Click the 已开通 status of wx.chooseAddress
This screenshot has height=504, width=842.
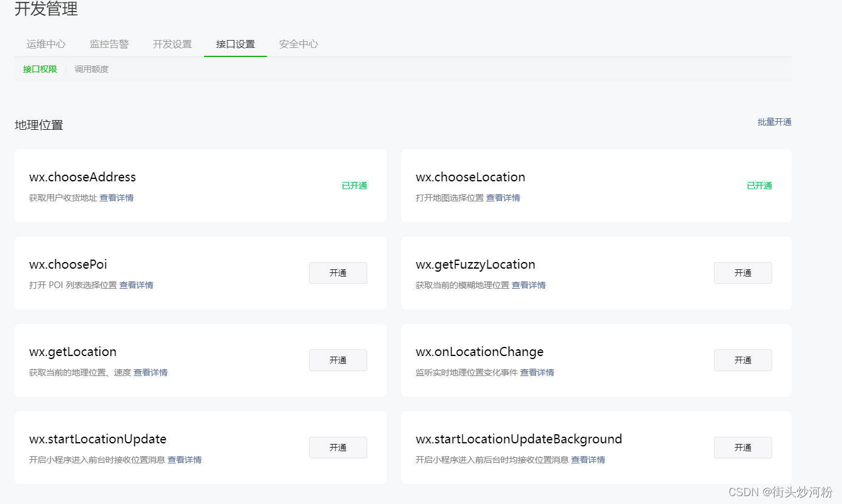355,186
